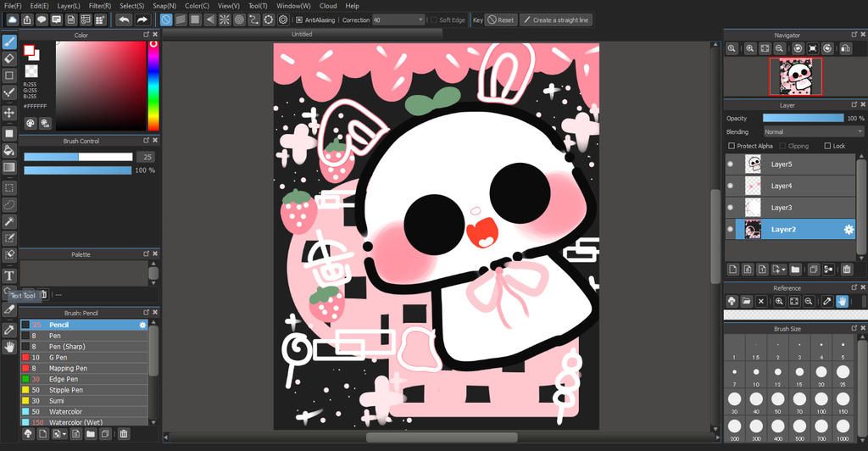Viewport: 868px width, 451px height.
Task: Enable the Soft Edge checkbox
Action: (x=433, y=19)
